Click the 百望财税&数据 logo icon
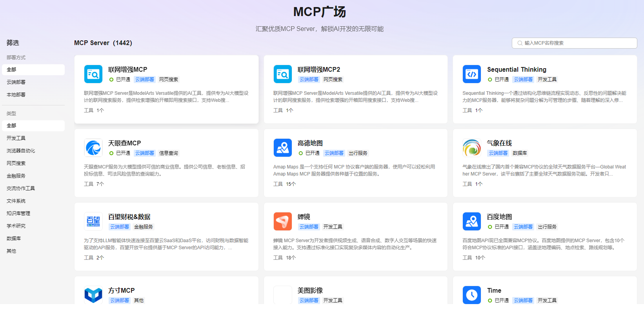The width and height of the screenshot is (644, 317). 93,221
